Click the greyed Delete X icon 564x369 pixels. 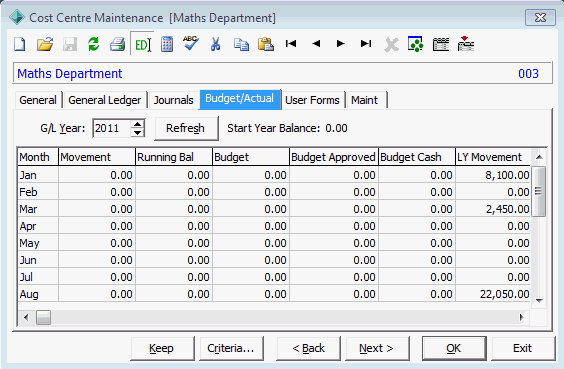391,45
